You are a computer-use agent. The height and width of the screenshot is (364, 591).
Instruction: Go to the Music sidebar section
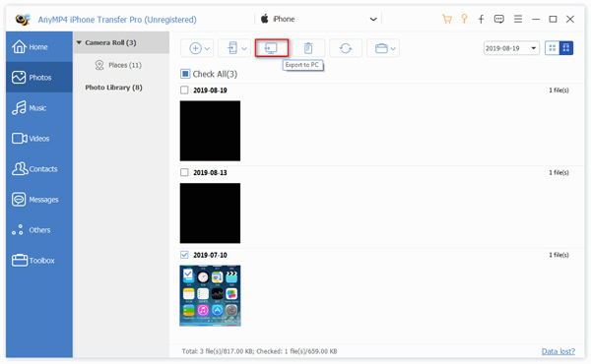38,108
